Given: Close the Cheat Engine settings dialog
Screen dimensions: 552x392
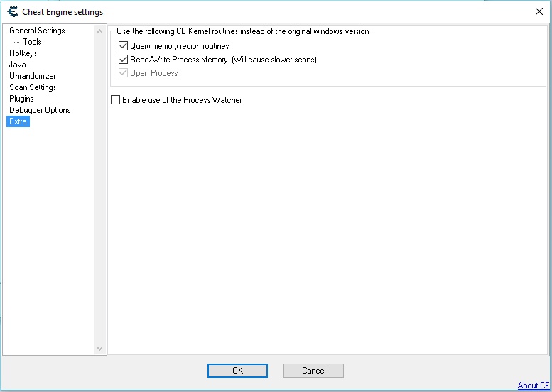Looking at the screenshot, I should point(538,11).
